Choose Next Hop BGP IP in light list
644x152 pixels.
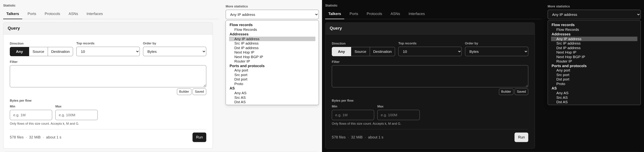[x=272, y=57]
